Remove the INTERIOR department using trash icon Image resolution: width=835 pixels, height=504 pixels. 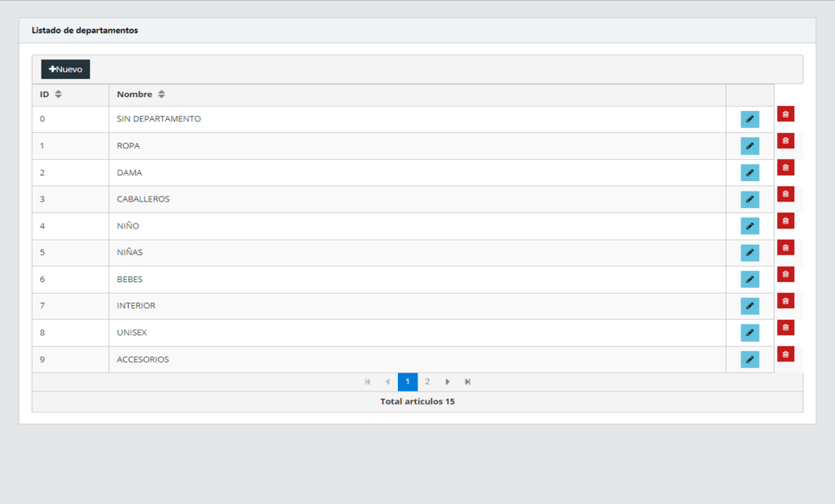pos(785,301)
